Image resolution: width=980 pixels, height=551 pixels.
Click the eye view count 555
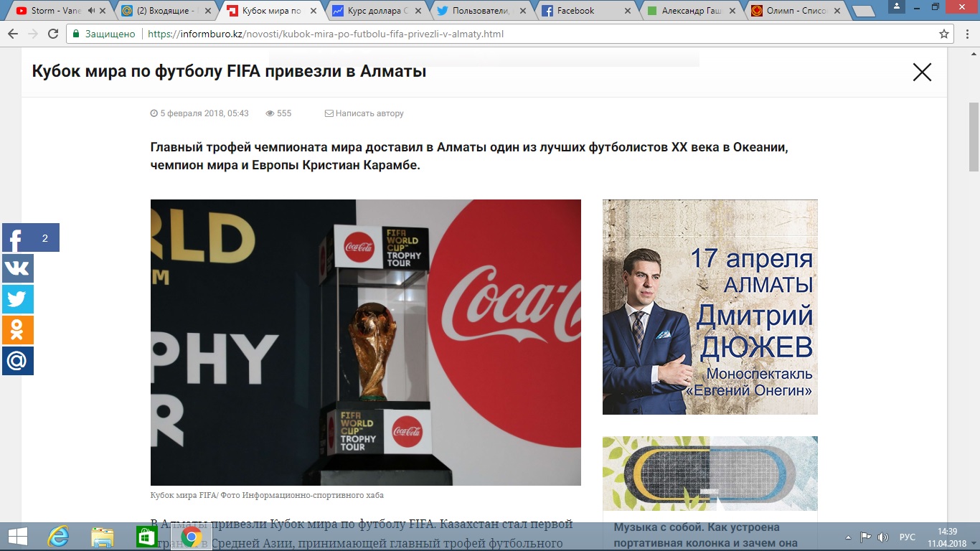tap(278, 113)
